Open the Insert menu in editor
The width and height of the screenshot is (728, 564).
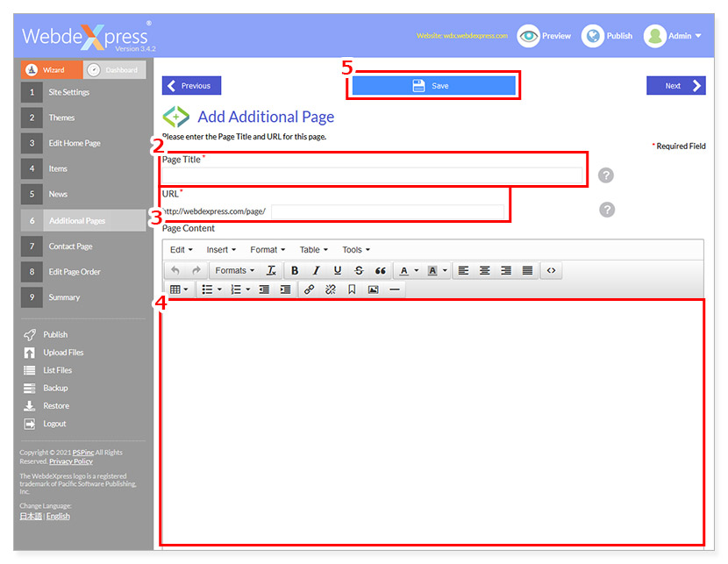tap(221, 250)
